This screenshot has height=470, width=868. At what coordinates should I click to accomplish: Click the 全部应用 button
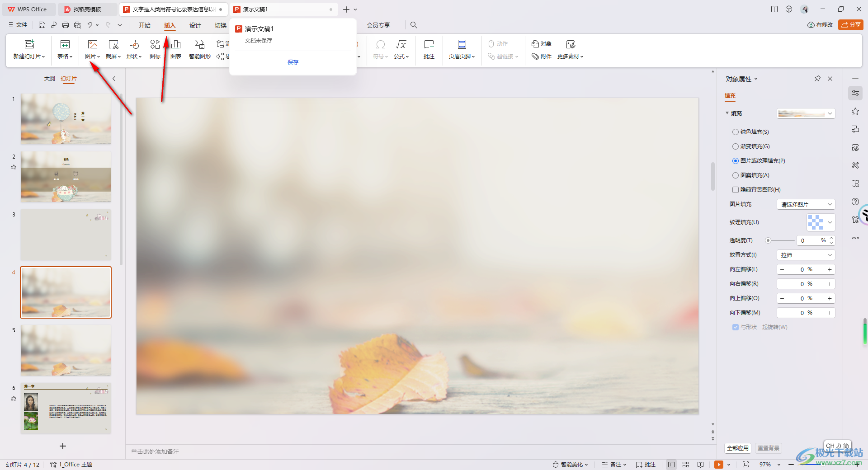pyautogui.click(x=738, y=448)
